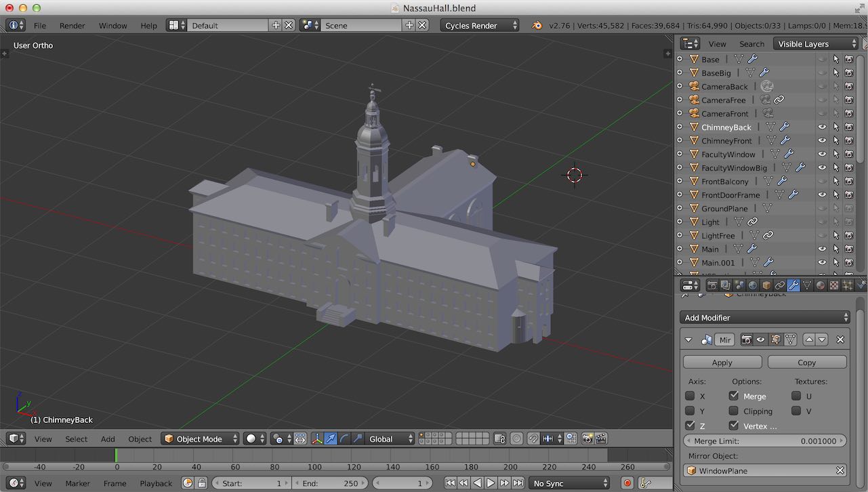Open the Constraints properties chain tab
Screen dimensions: 868x492
tap(780, 285)
